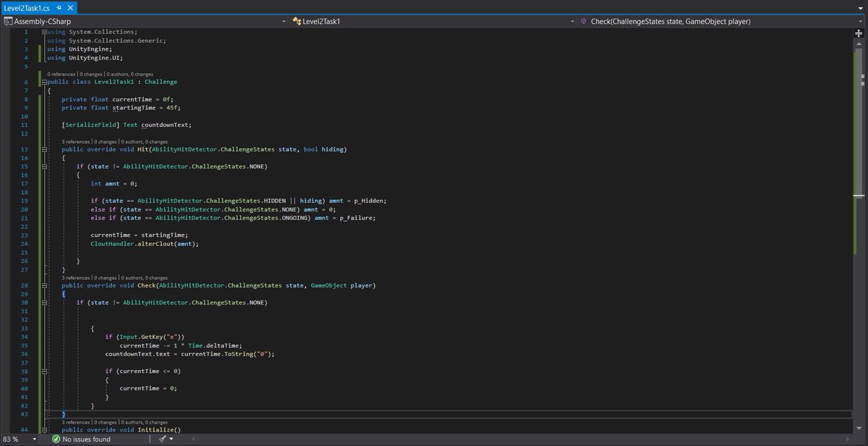This screenshot has width=868, height=446.
Task: Click 'CloutHandler' on line 24
Action: pos(112,243)
